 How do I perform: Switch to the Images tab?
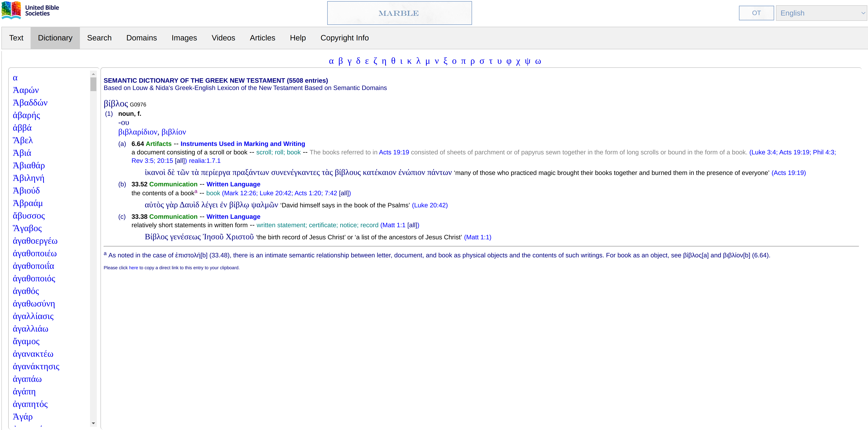pos(184,38)
